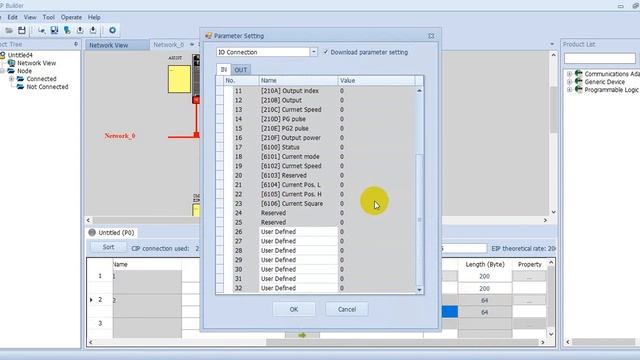Click the Network View monitor icon in tree
The width and height of the screenshot is (640, 360).
(11, 63)
